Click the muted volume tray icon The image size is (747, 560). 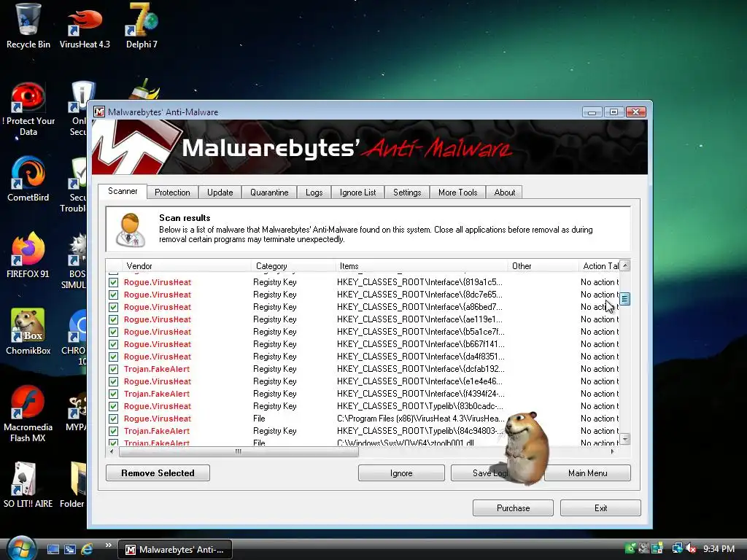692,549
